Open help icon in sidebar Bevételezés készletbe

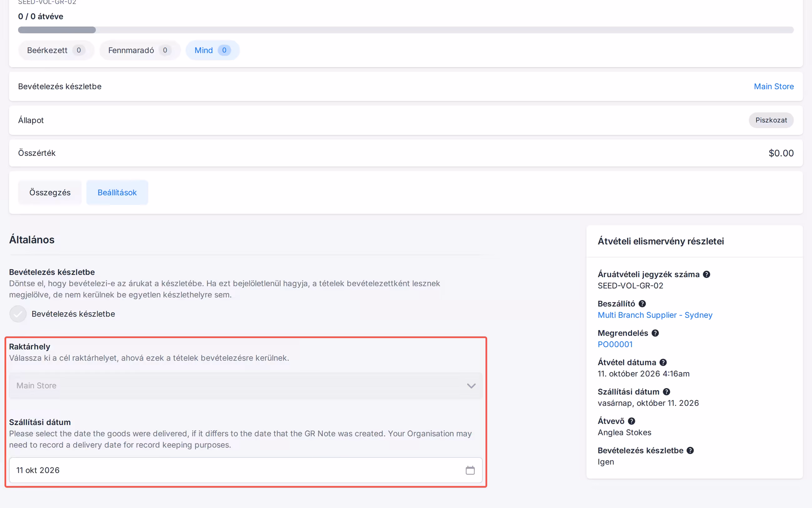[690, 451]
